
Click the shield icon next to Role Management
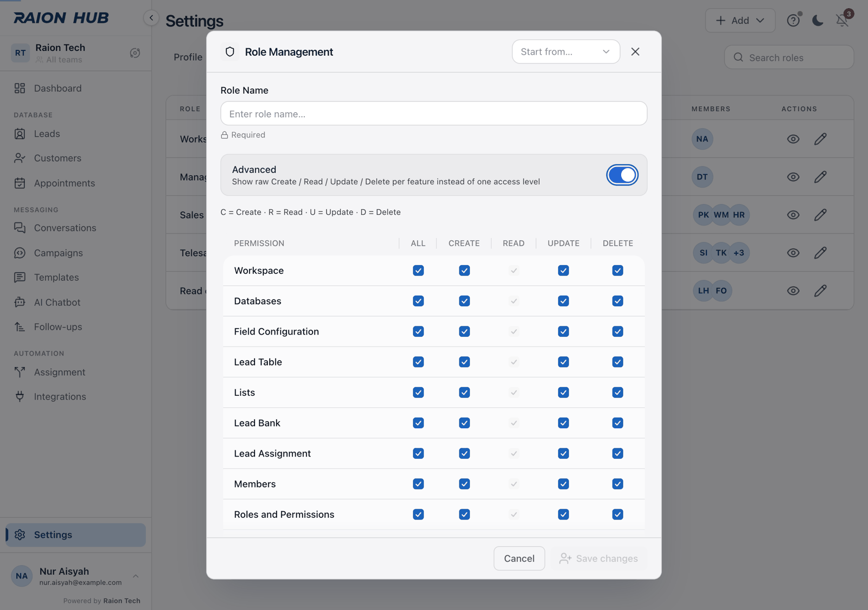tap(230, 52)
